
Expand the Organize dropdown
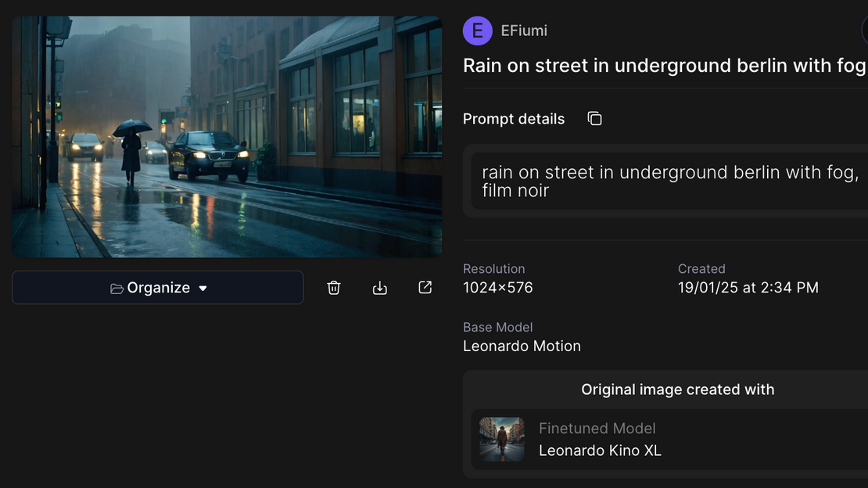[157, 288]
